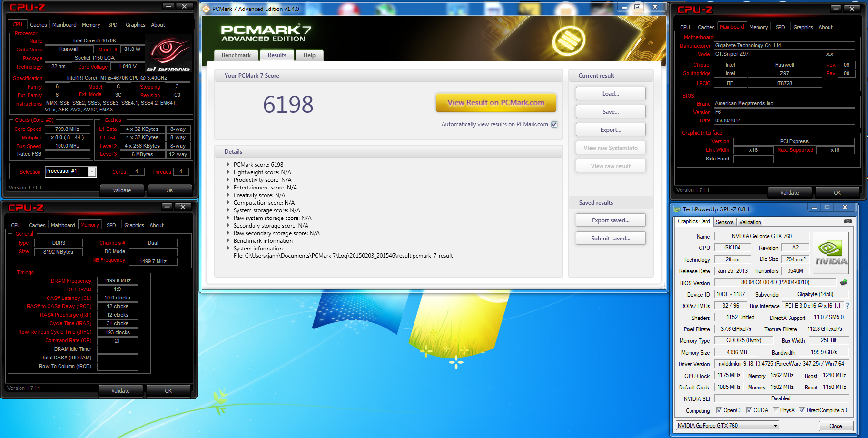Expand the System information row
Screen dimensions: 868x438
(x=228, y=249)
